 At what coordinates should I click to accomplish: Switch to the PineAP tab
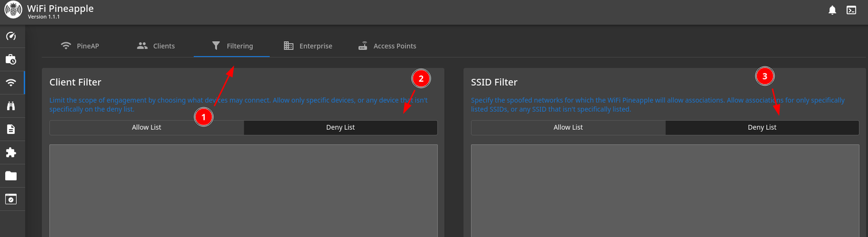coord(80,46)
